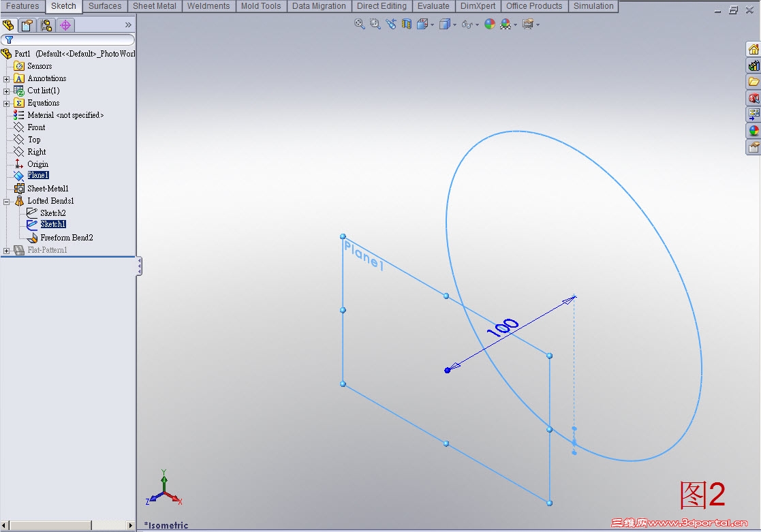761x532 pixels.
Task: Open the DimXpert tab
Action: point(478,6)
